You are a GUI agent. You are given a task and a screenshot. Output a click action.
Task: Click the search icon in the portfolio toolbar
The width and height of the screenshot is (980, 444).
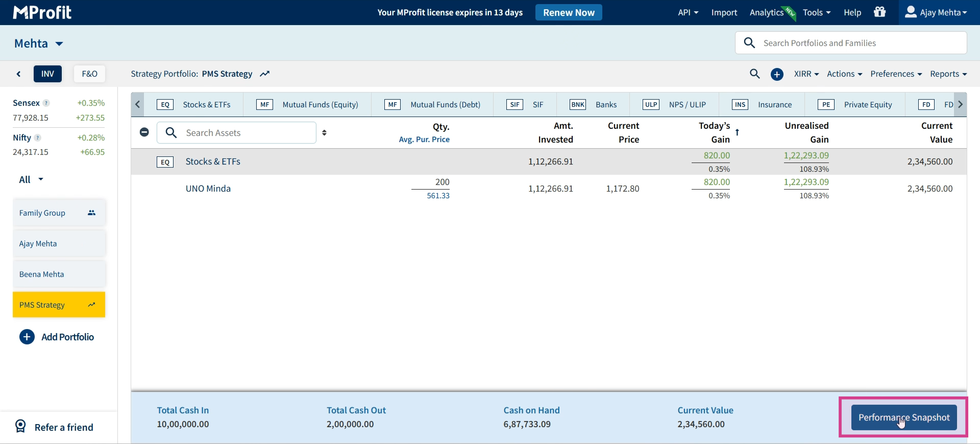[x=754, y=74]
